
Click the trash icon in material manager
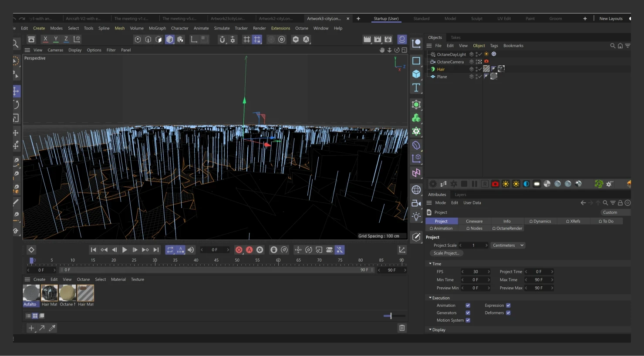[402, 328]
